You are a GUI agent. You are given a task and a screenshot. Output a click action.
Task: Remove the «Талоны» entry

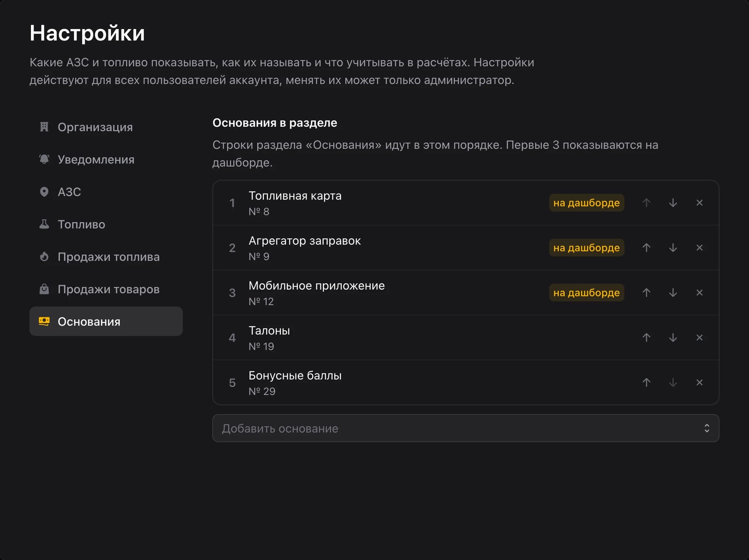click(x=699, y=337)
